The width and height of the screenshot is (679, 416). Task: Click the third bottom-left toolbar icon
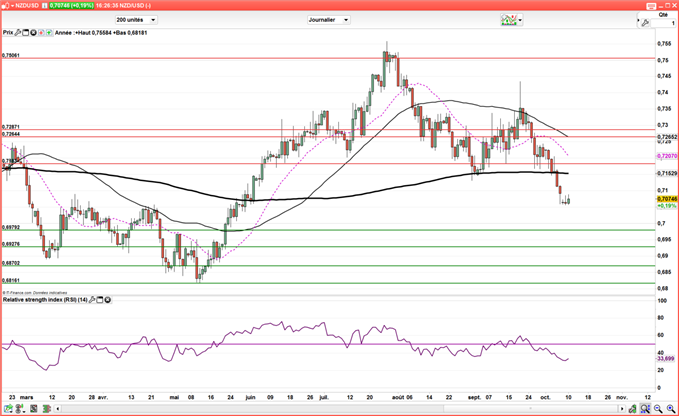[x=34, y=408]
